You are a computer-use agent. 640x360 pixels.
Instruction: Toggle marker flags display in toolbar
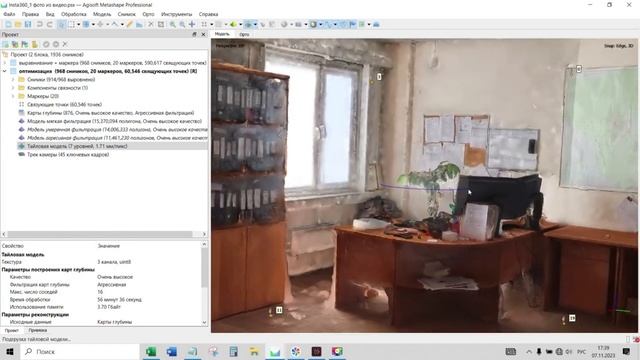(x=353, y=24)
